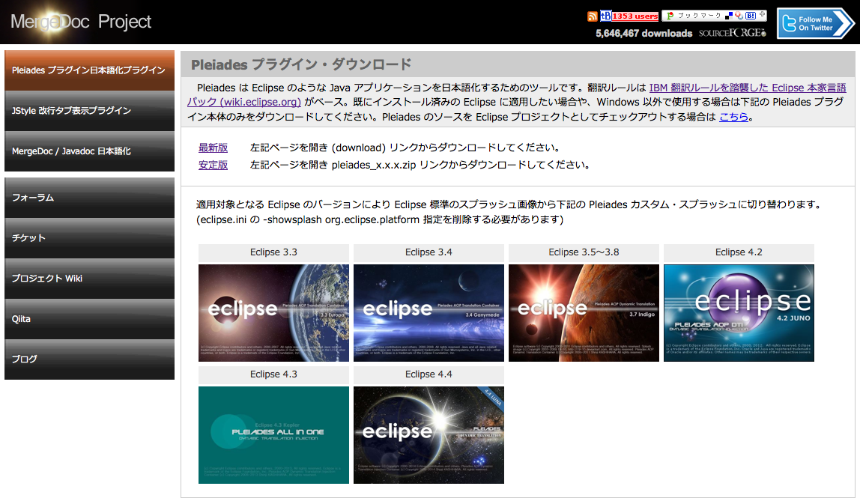The image size is (860, 504).
Task: Click the Eclipse 3.5〜3.8 caption label
Action: click(x=584, y=252)
